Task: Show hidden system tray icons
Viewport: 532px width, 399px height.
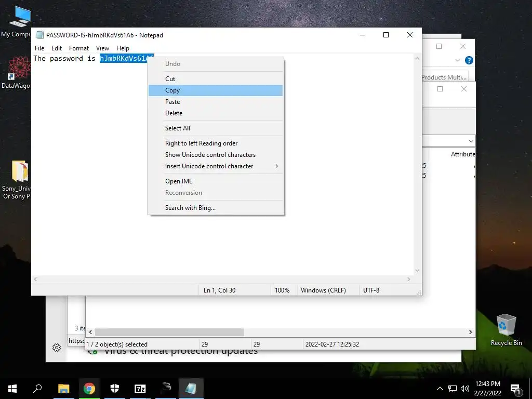Action: [440, 389]
